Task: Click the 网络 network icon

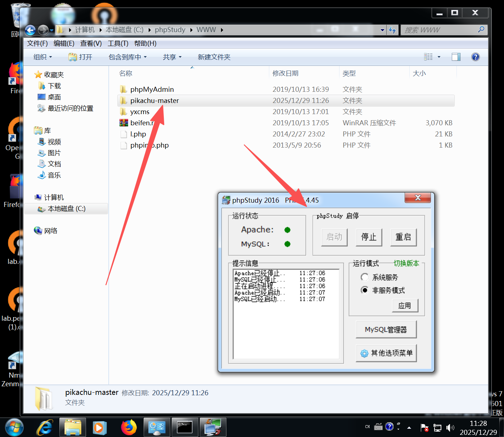Action: (x=38, y=230)
